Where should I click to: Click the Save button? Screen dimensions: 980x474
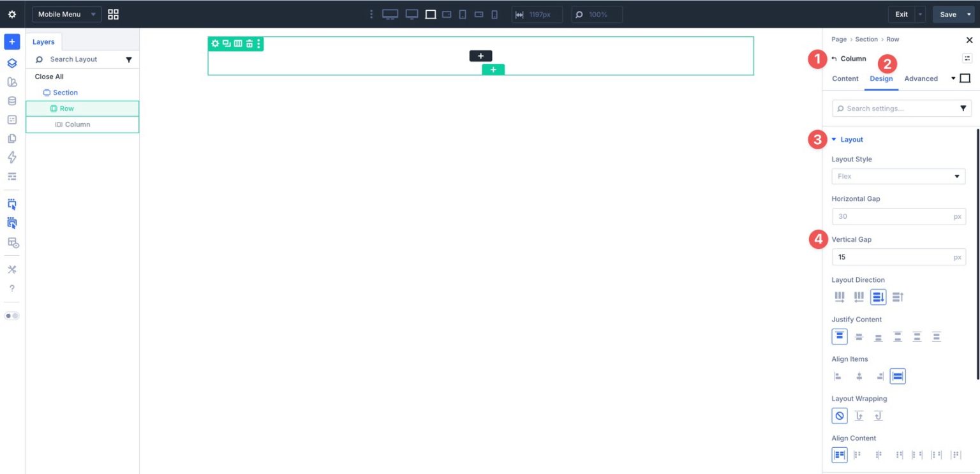pyautogui.click(x=948, y=14)
